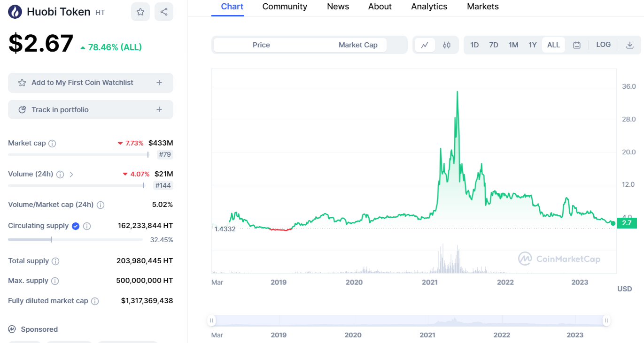The image size is (644, 343).
Task: Click the 1.4332 starting price label
Action: (225, 229)
